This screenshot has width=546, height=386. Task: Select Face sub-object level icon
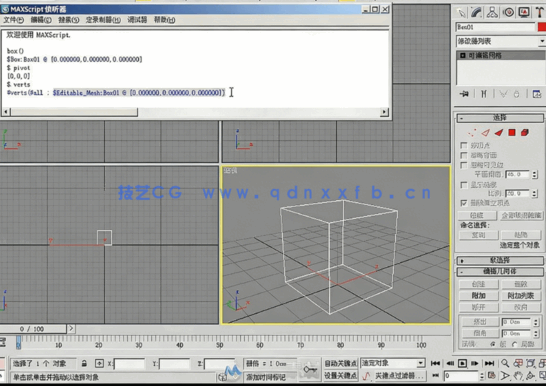click(x=499, y=133)
